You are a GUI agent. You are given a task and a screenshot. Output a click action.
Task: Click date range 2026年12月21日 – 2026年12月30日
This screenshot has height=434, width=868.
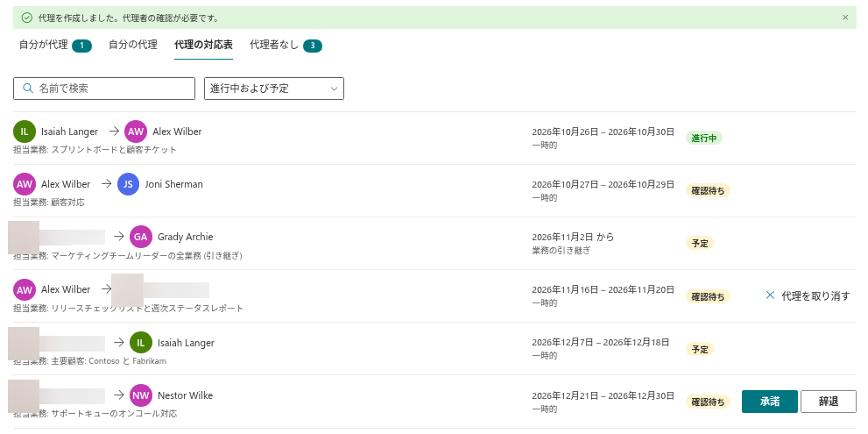603,395
